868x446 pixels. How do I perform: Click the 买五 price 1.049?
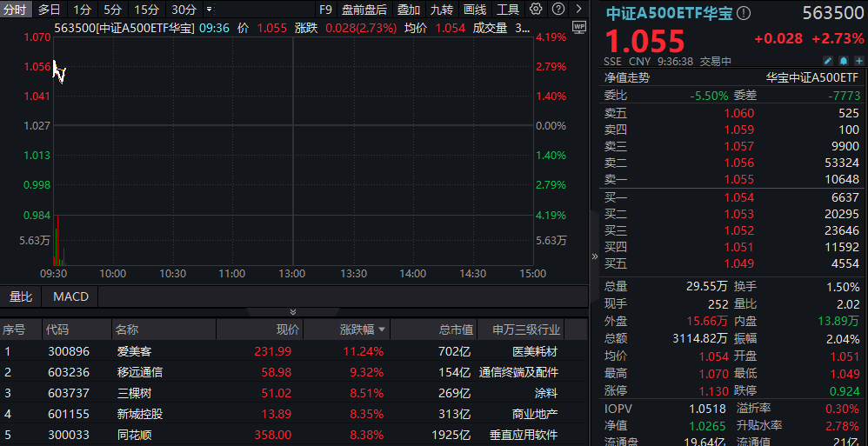739,263
